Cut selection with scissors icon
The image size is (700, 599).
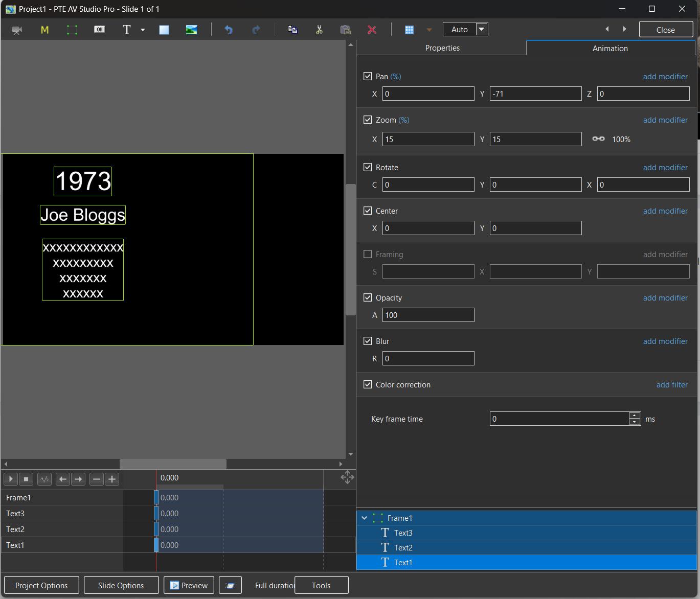(x=319, y=30)
